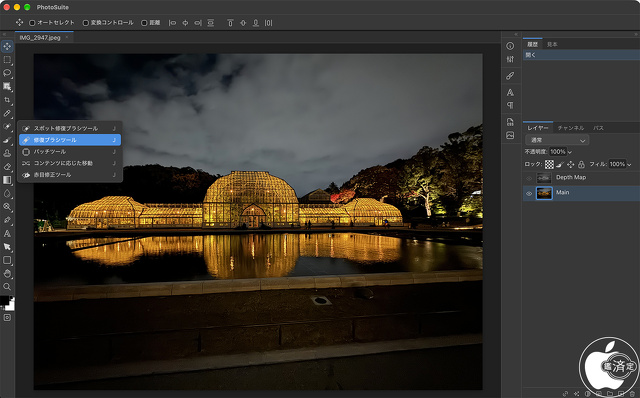Image resolution: width=640 pixels, height=398 pixels.
Task: Select the Clone Stamp tool
Action: pyautogui.click(x=7, y=153)
